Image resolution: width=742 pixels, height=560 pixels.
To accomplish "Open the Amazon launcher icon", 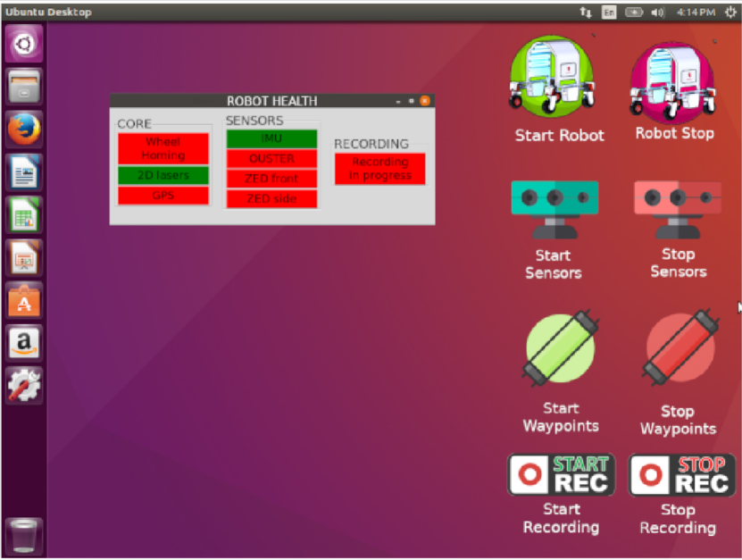I will 24,343.
